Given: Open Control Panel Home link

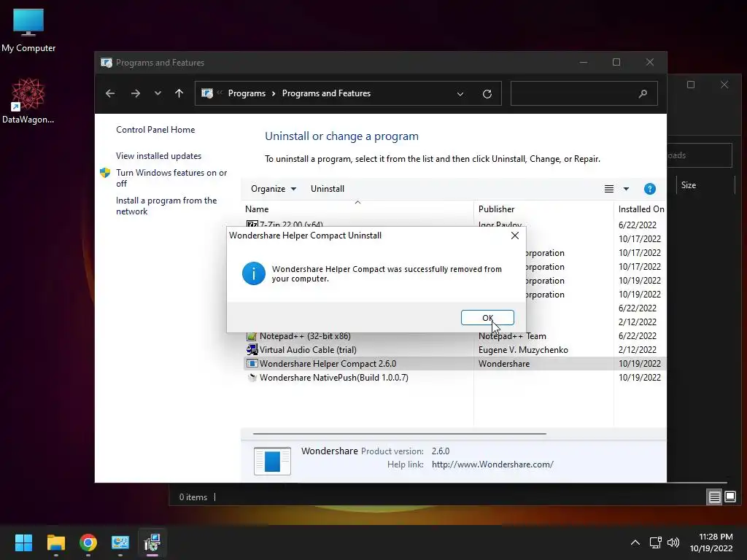Looking at the screenshot, I should (155, 130).
